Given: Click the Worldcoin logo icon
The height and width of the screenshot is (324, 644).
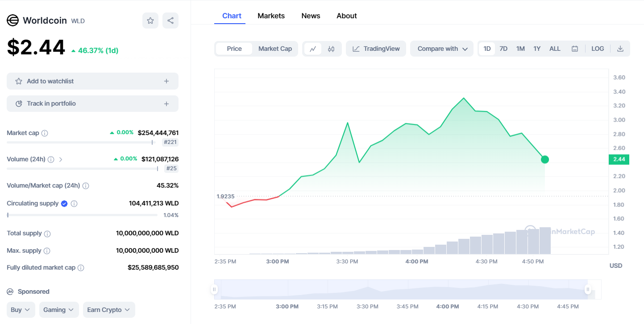Looking at the screenshot, I should [x=12, y=21].
